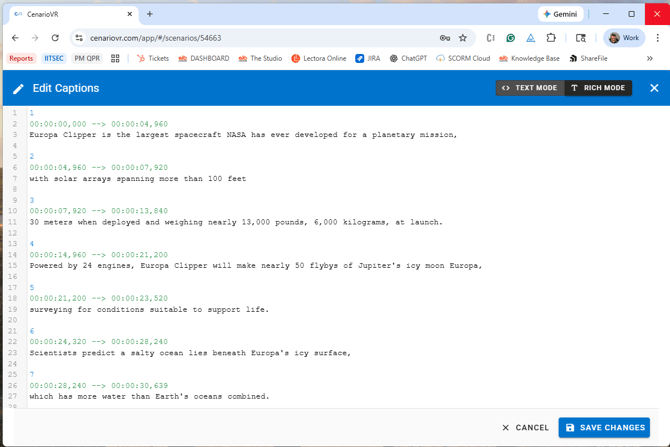Screen dimensions: 670x447
Task: Open the Work profile menu
Action: click(x=623, y=38)
